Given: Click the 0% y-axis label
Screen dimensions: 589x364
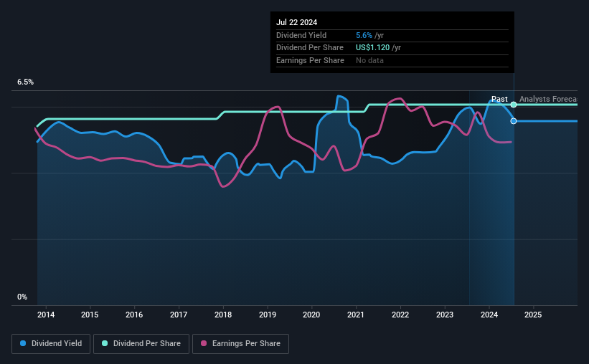Looking at the screenshot, I should [22, 297].
